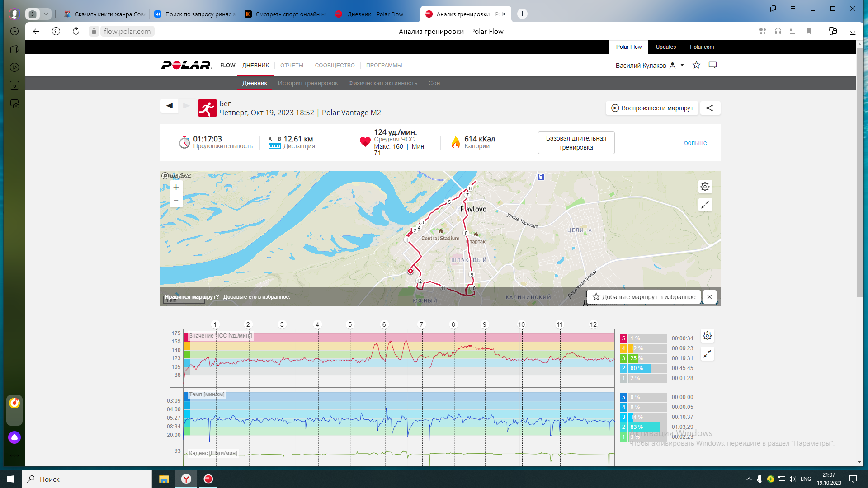Image resolution: width=868 pixels, height=488 pixels.
Task: Open notifications message icon in header
Action: 713,65
